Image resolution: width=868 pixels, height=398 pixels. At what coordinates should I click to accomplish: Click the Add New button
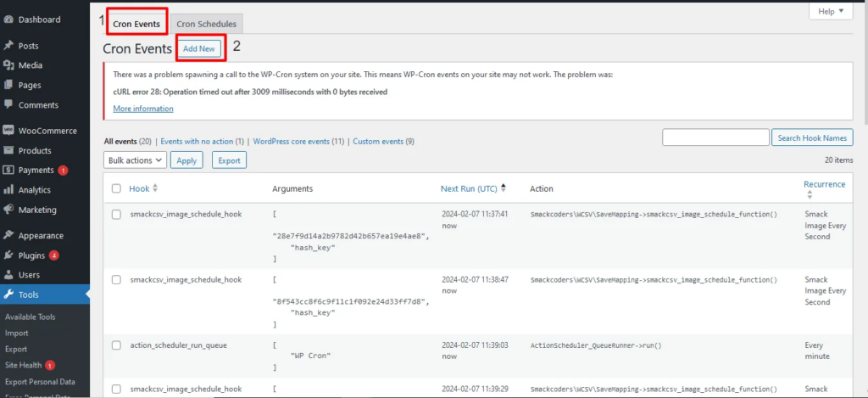click(198, 48)
